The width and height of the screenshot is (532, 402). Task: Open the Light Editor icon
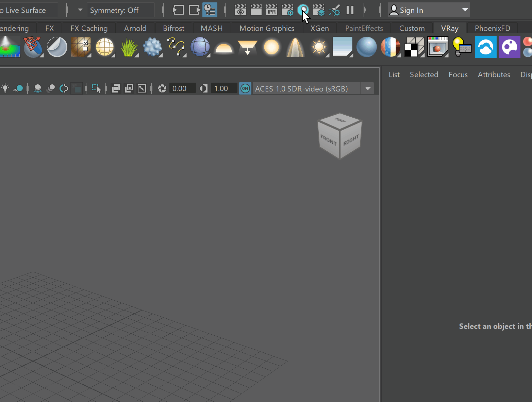click(x=334, y=10)
